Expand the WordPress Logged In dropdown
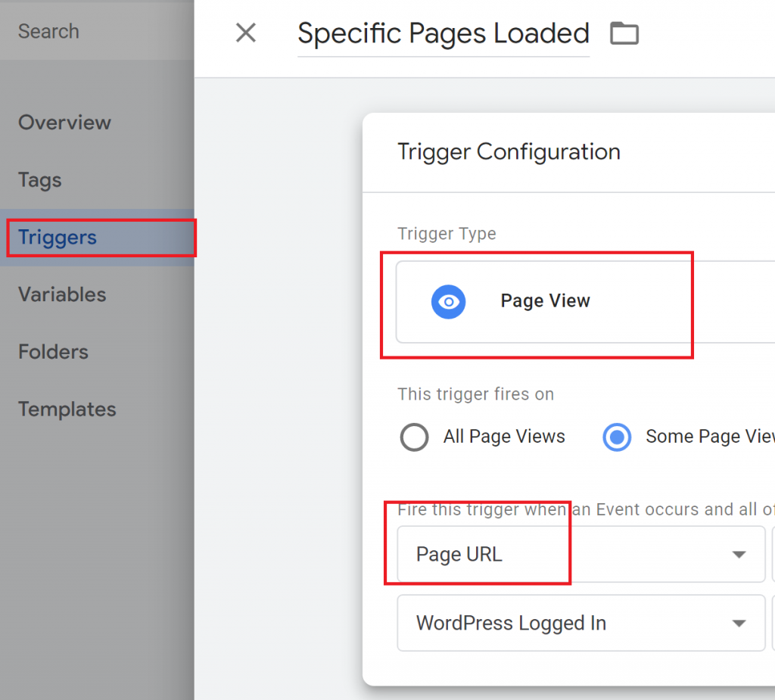The width and height of the screenshot is (775, 700). [x=581, y=623]
